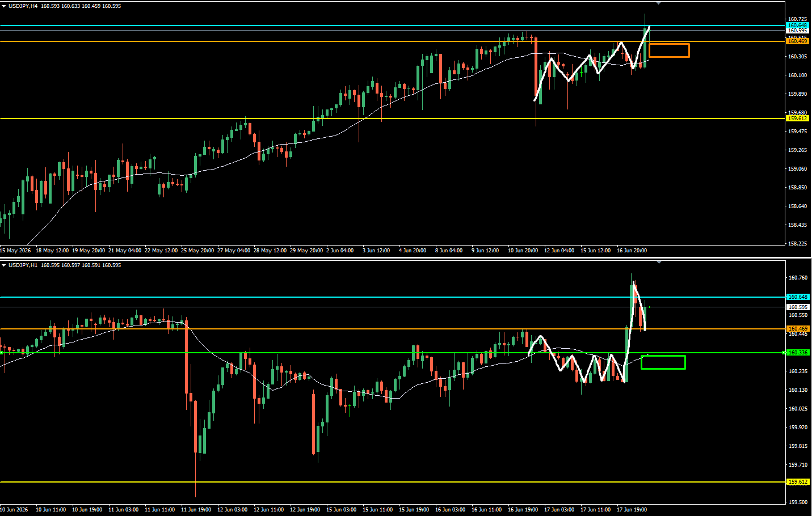The width and height of the screenshot is (812, 516).
Task: Click the 160.130 price axis value
Action: [x=797, y=390]
